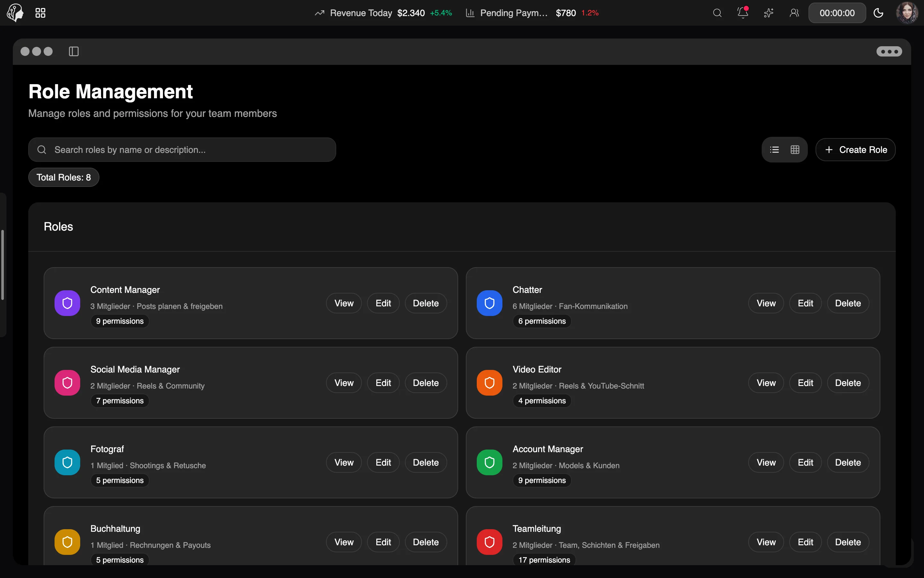Open the notifications bell
Image resolution: width=924 pixels, height=578 pixels.
point(743,13)
